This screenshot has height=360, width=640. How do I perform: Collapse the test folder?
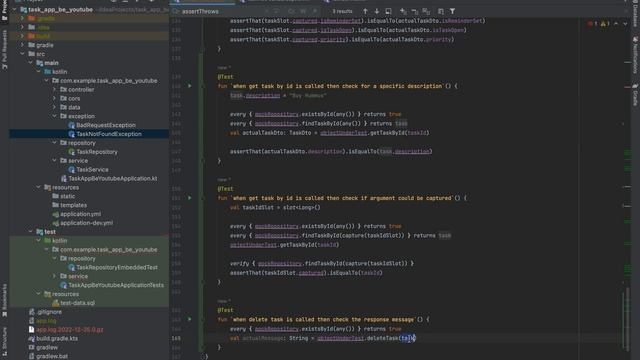31,232
